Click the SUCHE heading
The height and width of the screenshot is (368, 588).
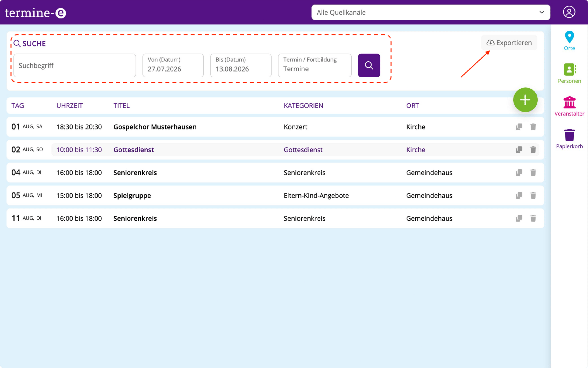[34, 44]
